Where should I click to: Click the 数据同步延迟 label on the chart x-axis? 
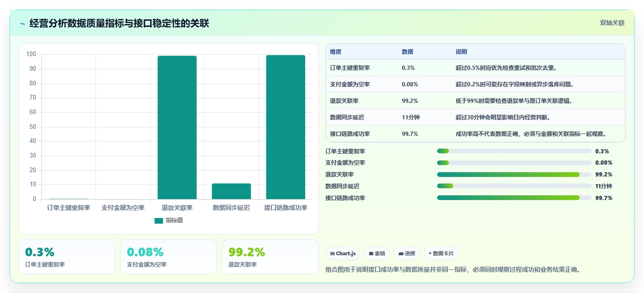[x=231, y=208]
